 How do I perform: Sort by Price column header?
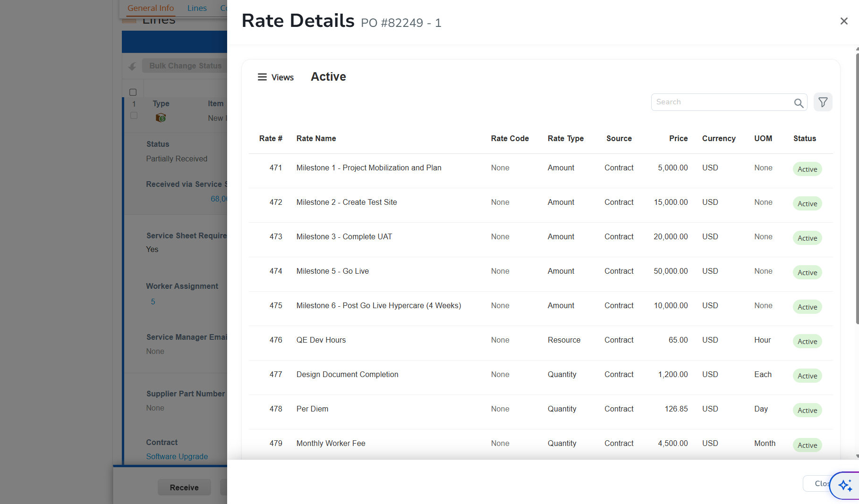pyautogui.click(x=678, y=138)
